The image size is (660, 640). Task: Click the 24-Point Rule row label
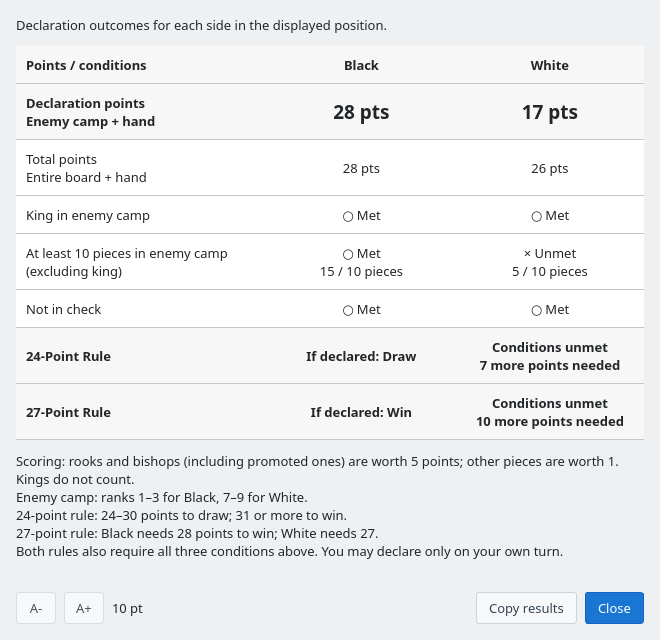[69, 356]
